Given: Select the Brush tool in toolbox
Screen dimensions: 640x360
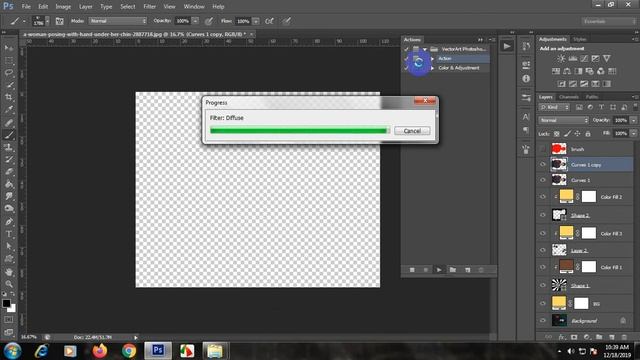Looking at the screenshot, I should click(9, 135).
